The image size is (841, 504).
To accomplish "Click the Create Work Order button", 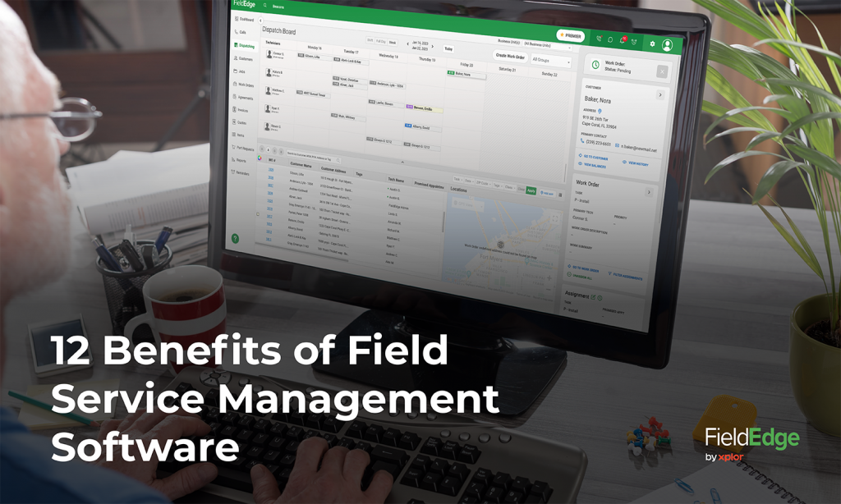I will (x=511, y=57).
